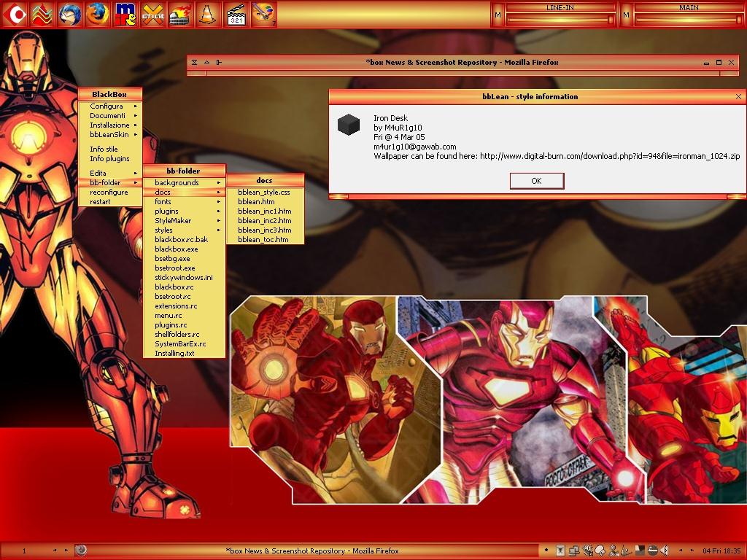Toggle mute M button for MAIN volume
This screenshot has height=560, width=747.
point(626,15)
